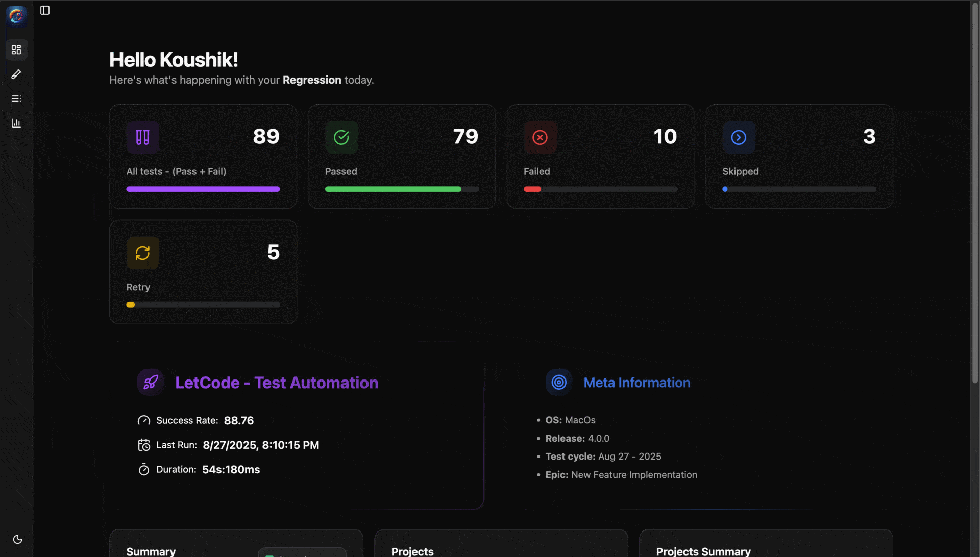Click the app logo in the sidebar

tap(16, 16)
